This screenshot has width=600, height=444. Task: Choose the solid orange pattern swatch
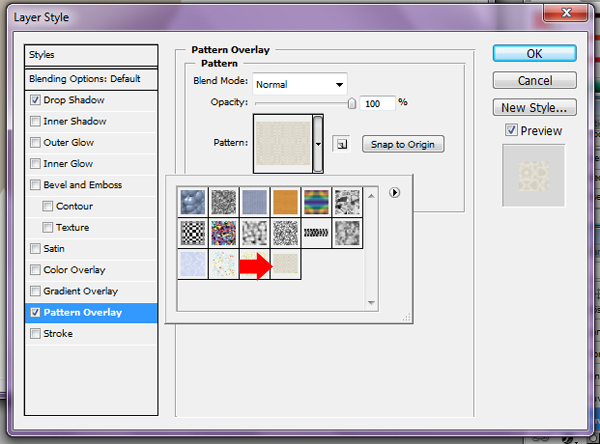(286, 201)
